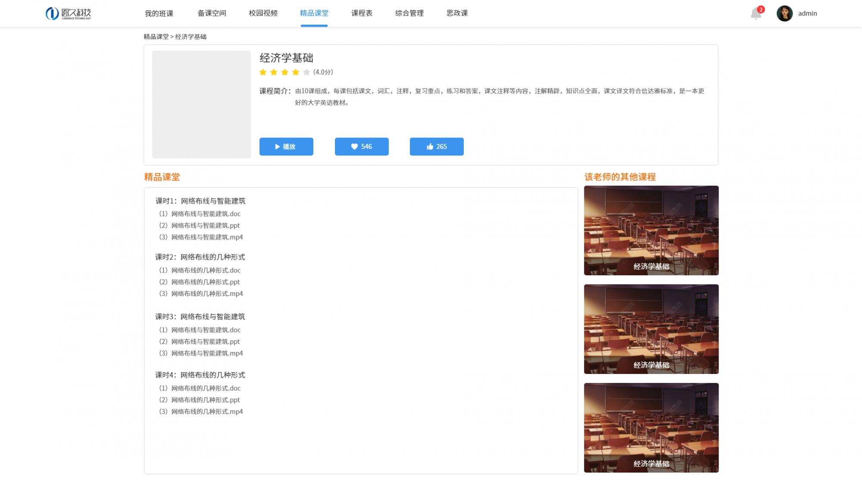Click the fifth grey rating star
Viewport: 862px width, 504px height.
[x=306, y=72]
